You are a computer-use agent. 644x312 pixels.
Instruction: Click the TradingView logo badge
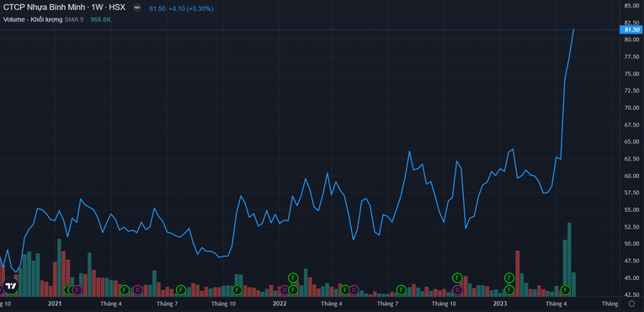click(x=11, y=286)
